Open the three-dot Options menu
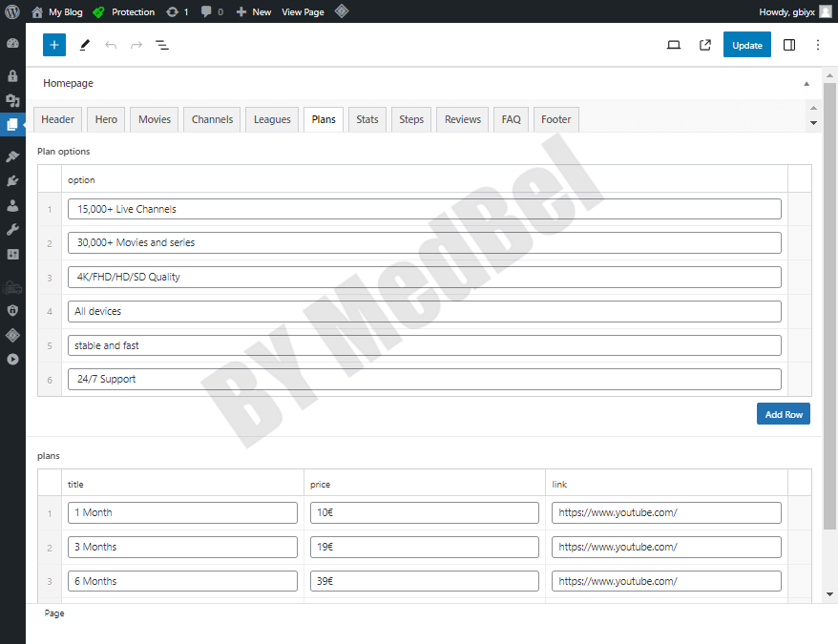The width and height of the screenshot is (838, 644). point(818,45)
